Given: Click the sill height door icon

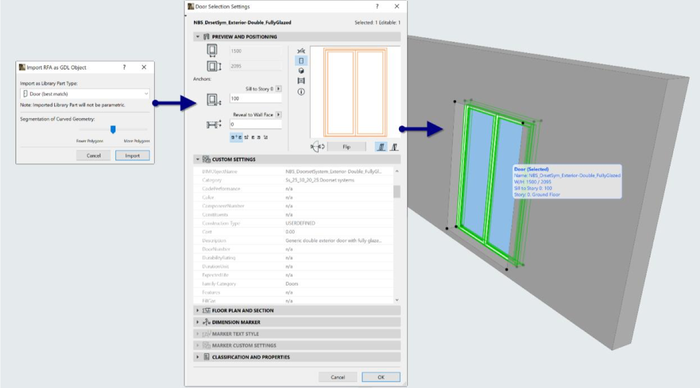Looking at the screenshot, I should pyautogui.click(x=213, y=100).
